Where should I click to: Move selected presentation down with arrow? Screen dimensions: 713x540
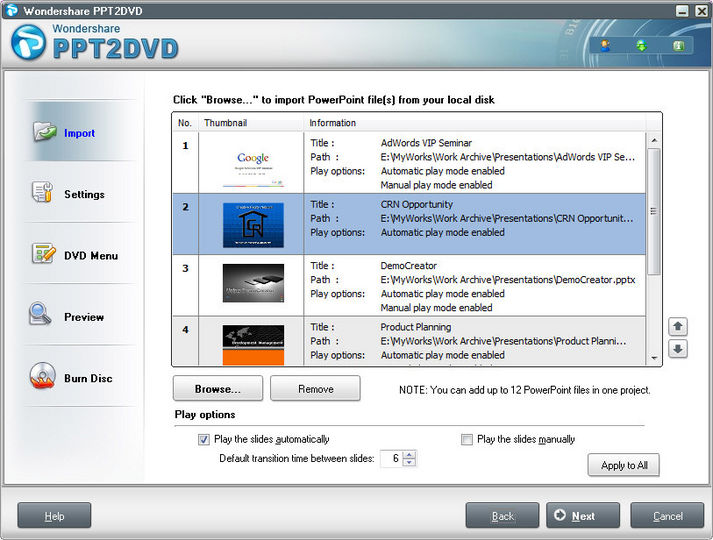(x=678, y=349)
